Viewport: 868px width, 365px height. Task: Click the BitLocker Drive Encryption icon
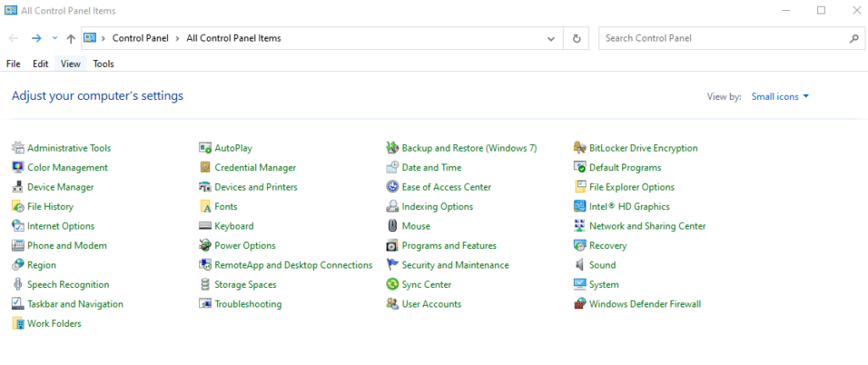581,148
